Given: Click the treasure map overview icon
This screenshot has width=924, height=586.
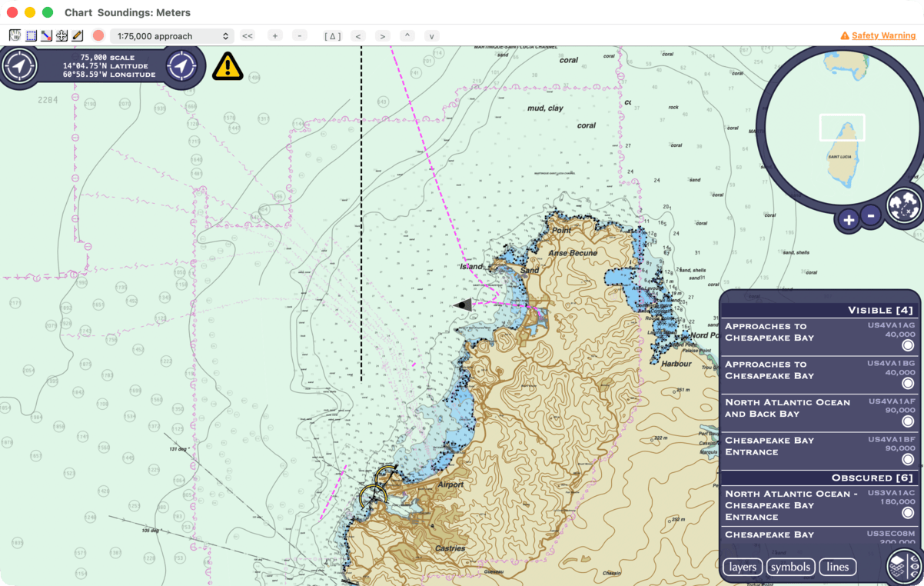Looking at the screenshot, I should pos(904,205).
